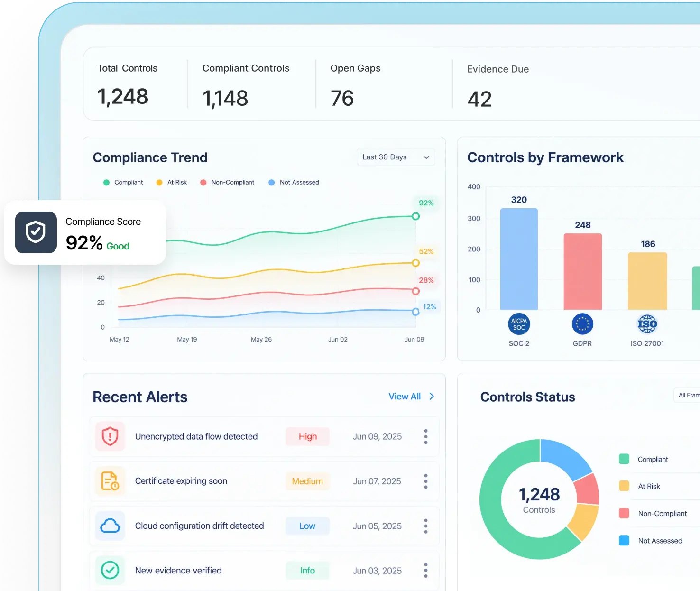
Task: Click the Medium severity badge
Action: coord(307,481)
